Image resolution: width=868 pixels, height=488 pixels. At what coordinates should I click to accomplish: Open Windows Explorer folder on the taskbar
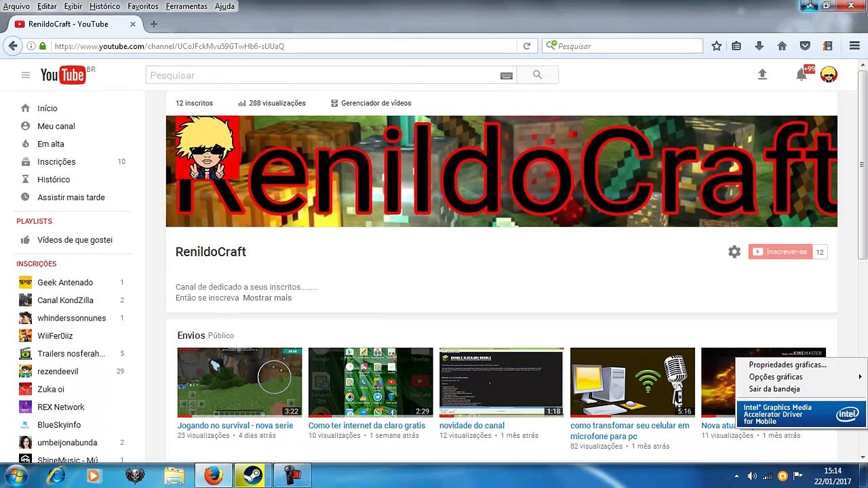click(174, 476)
